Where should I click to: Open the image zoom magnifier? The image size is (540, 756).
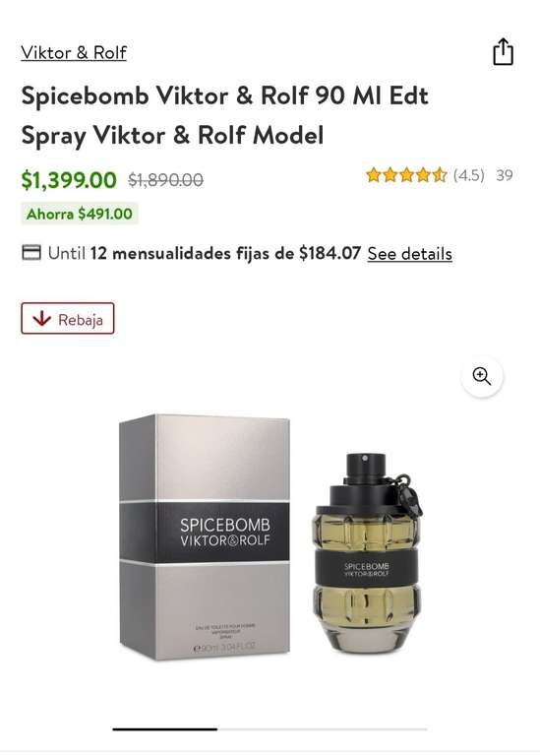(x=482, y=376)
